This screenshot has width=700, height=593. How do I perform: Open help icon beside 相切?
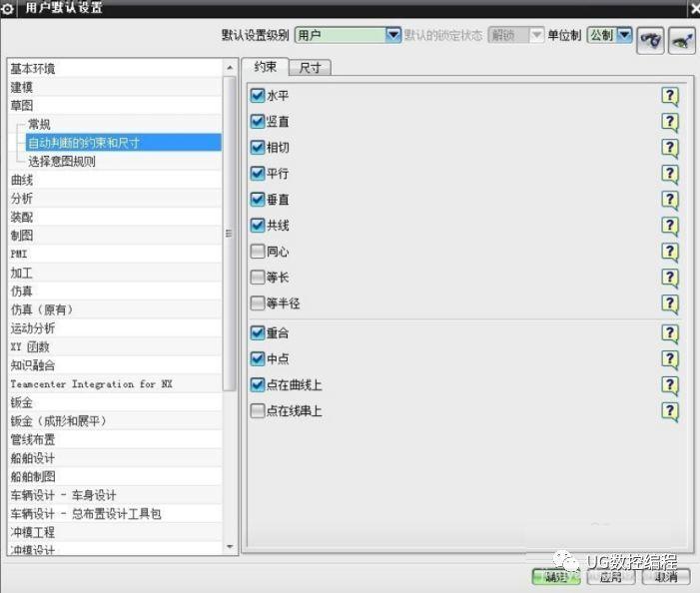point(670,148)
